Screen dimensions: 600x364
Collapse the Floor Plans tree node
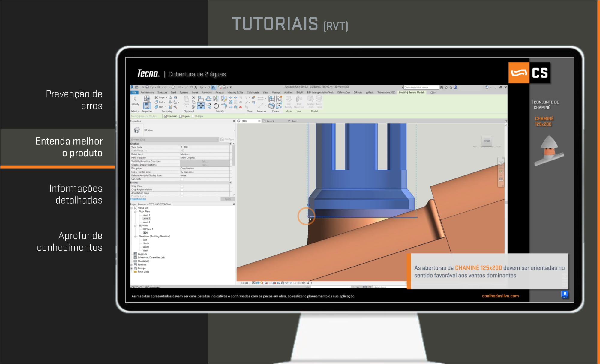135,212
